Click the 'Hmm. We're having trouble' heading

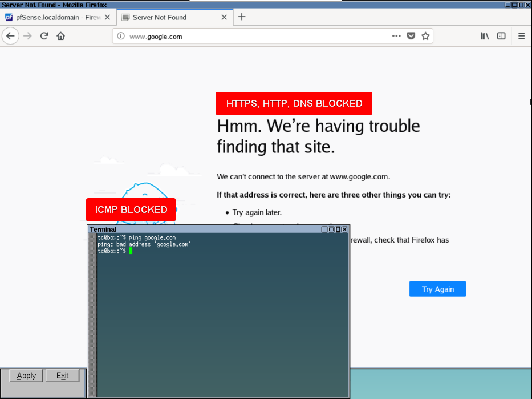pyautogui.click(x=318, y=136)
